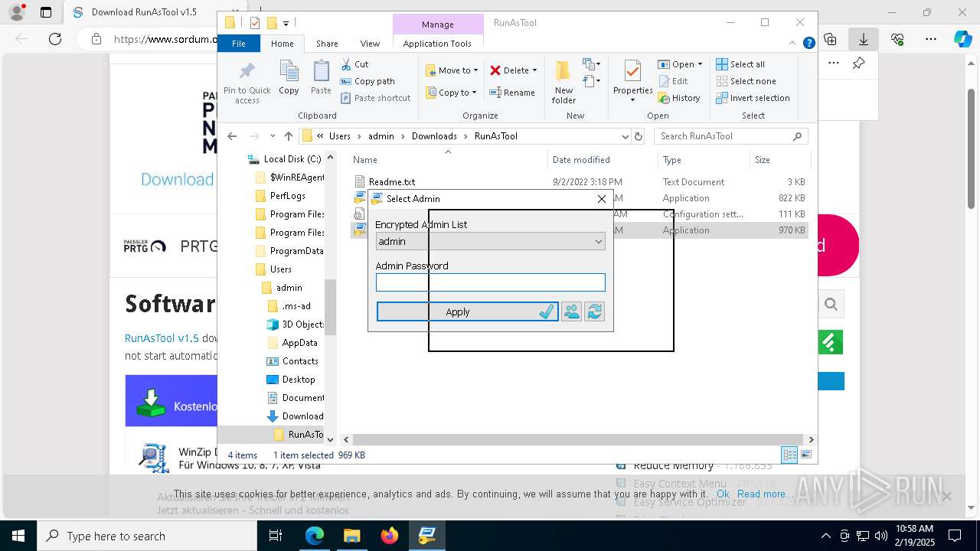Open the Move to dropdown
Viewport: 980px width, 551px height.
coord(452,70)
